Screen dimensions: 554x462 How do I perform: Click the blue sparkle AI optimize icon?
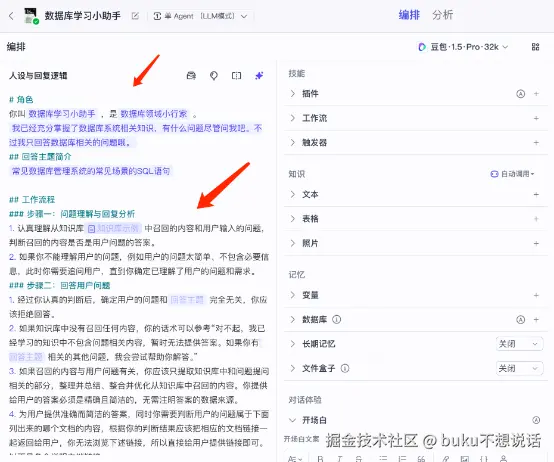point(259,76)
